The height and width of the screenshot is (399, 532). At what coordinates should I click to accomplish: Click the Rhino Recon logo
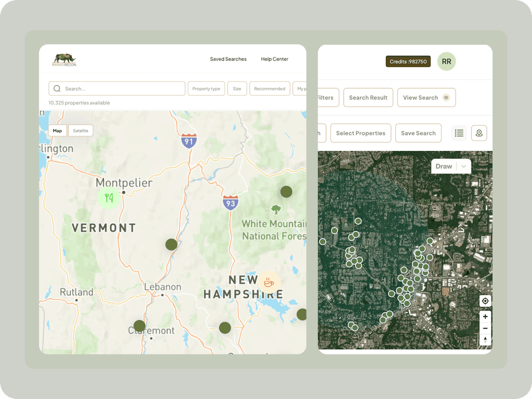coord(64,60)
